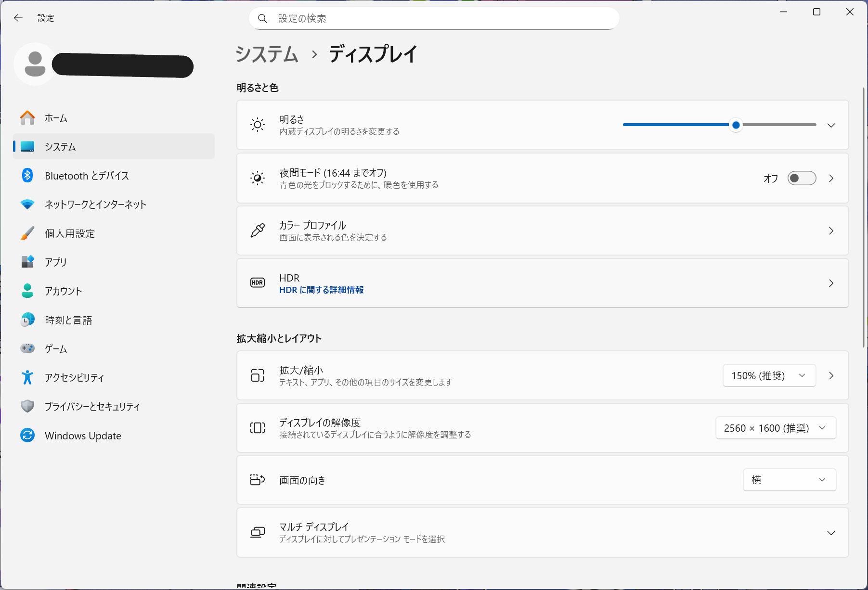Click the home icon in sidebar
Viewport: 868px width, 590px height.
click(x=27, y=118)
